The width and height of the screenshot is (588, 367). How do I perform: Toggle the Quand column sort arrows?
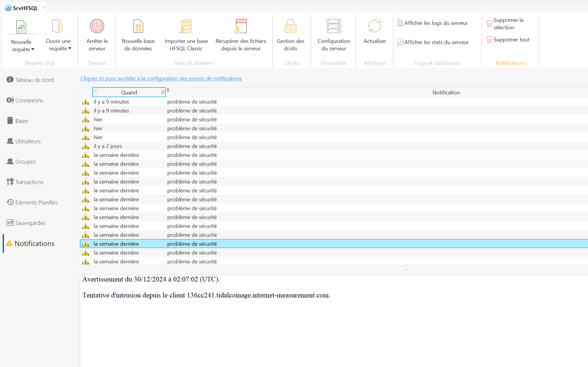(168, 90)
